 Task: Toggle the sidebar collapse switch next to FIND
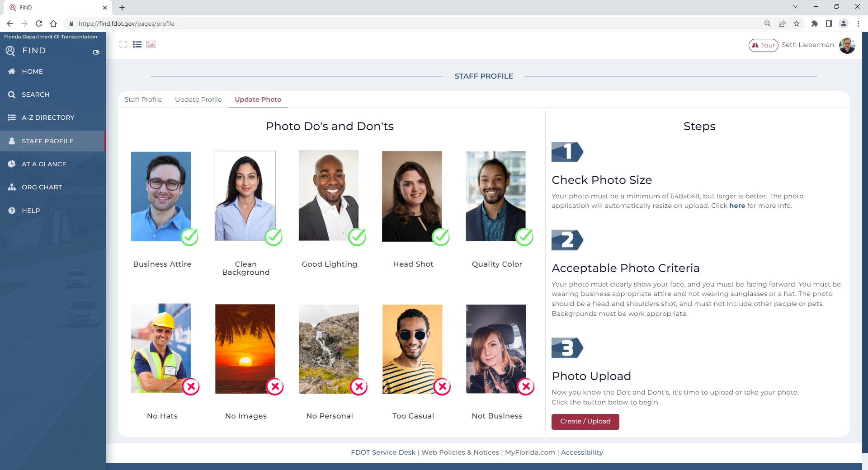click(96, 52)
